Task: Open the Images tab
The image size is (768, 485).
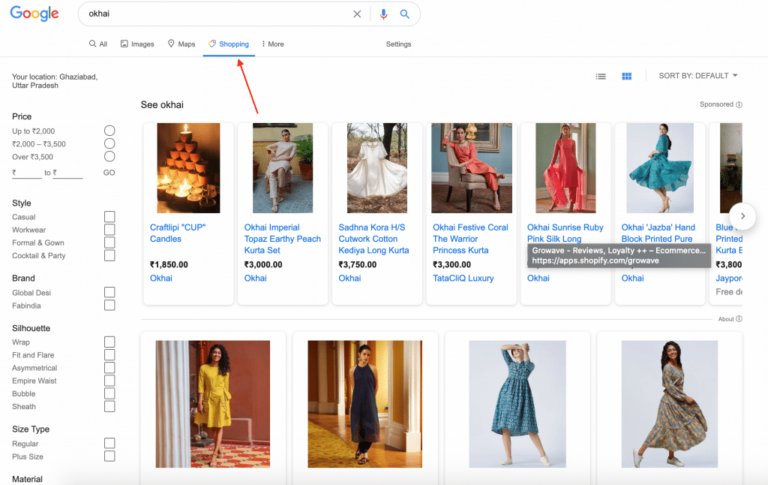Action: point(138,44)
